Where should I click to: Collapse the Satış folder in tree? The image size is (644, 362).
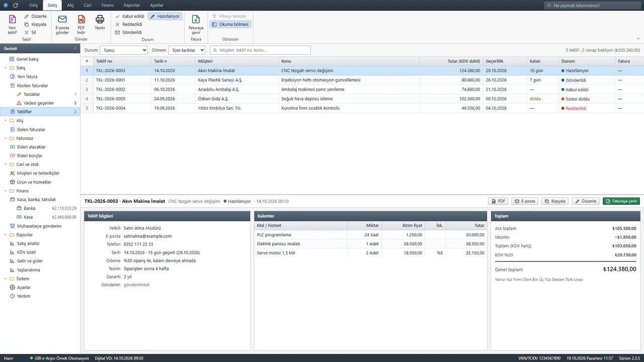[5, 68]
